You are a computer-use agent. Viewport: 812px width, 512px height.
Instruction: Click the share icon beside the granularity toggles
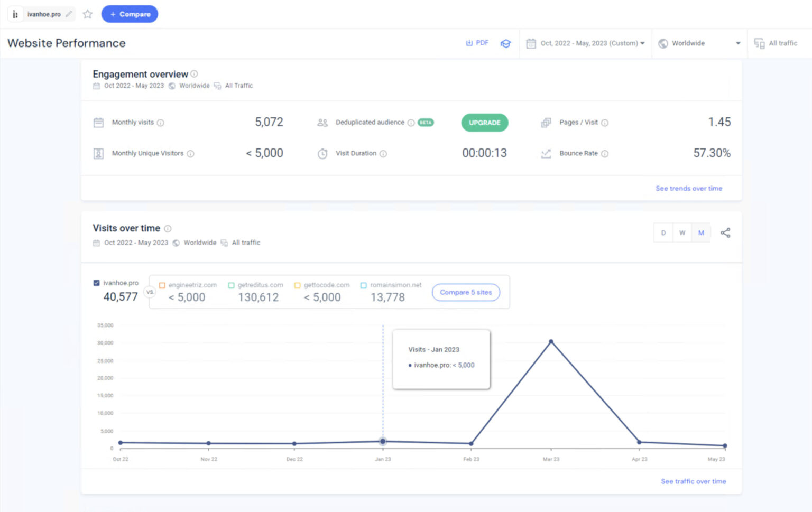pos(725,232)
